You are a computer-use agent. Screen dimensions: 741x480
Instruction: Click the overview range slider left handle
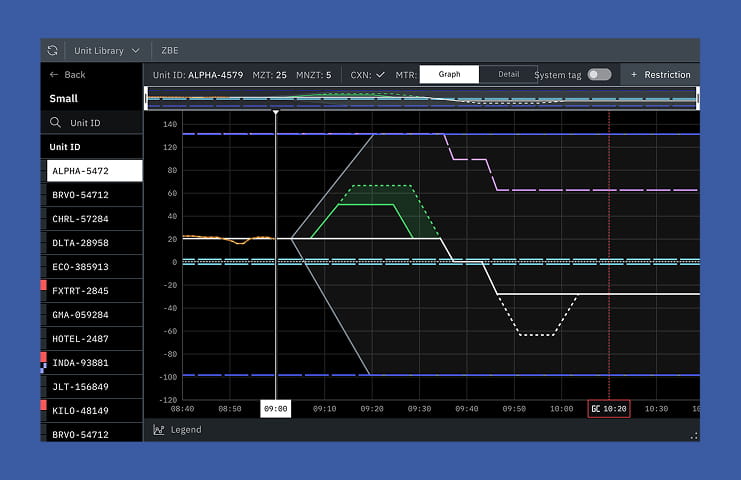point(147,98)
